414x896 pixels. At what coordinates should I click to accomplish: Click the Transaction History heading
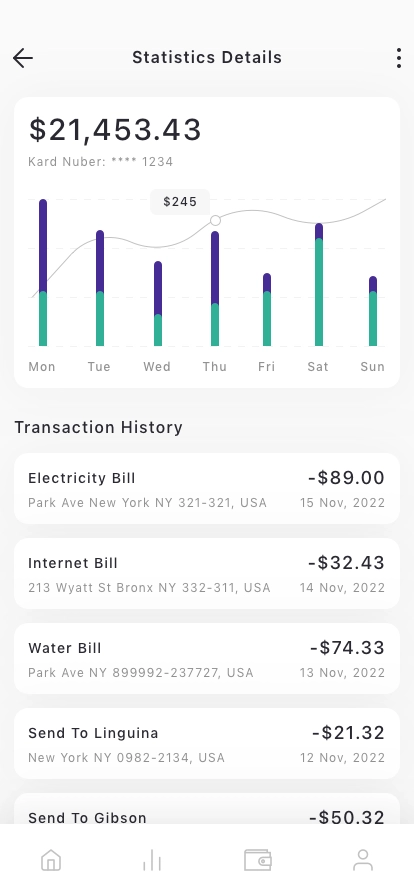98,427
